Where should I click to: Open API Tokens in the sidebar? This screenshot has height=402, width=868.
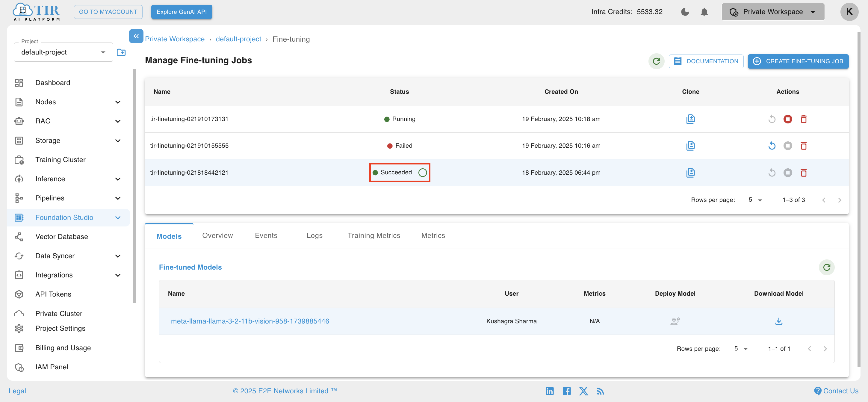pos(68,294)
